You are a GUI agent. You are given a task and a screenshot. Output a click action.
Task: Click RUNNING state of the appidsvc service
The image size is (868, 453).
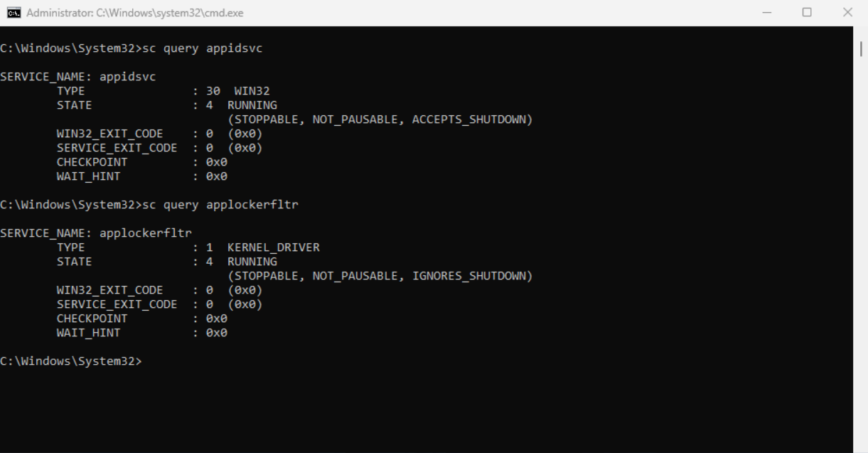(252, 105)
